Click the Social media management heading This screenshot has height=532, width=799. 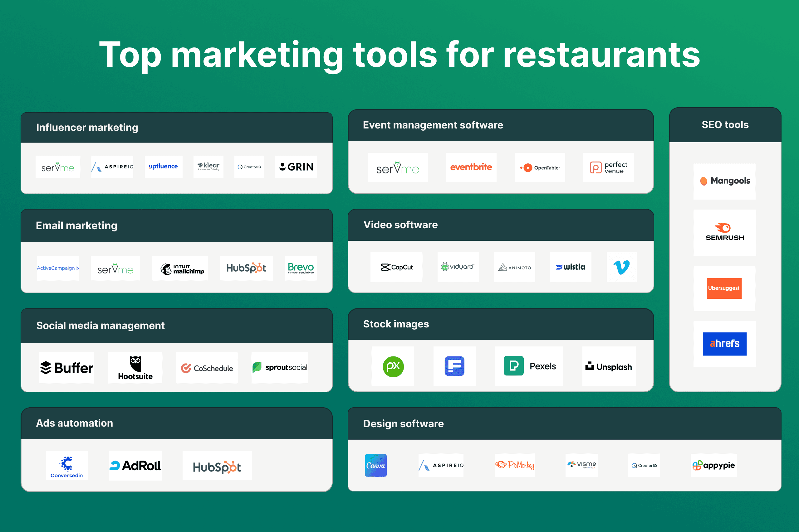coord(100,326)
